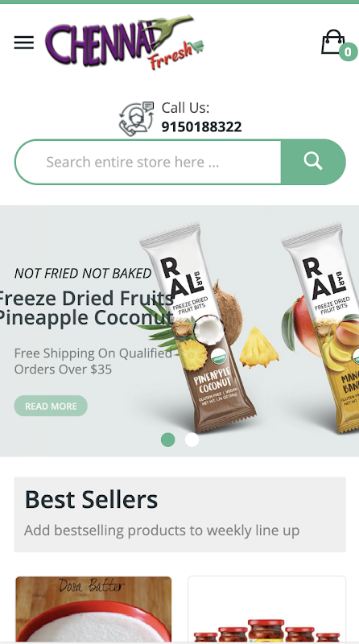This screenshot has width=359, height=644.
Task: Click the cart item count badge
Action: click(x=348, y=52)
